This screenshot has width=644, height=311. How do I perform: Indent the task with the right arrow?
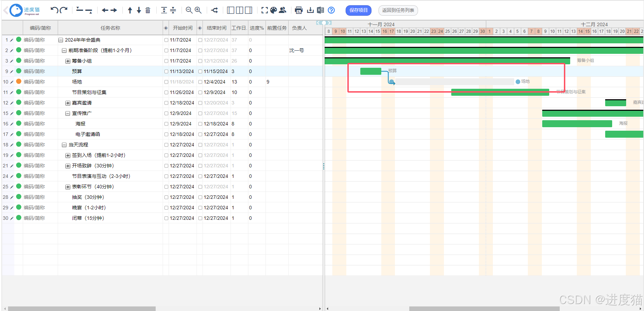pos(114,10)
